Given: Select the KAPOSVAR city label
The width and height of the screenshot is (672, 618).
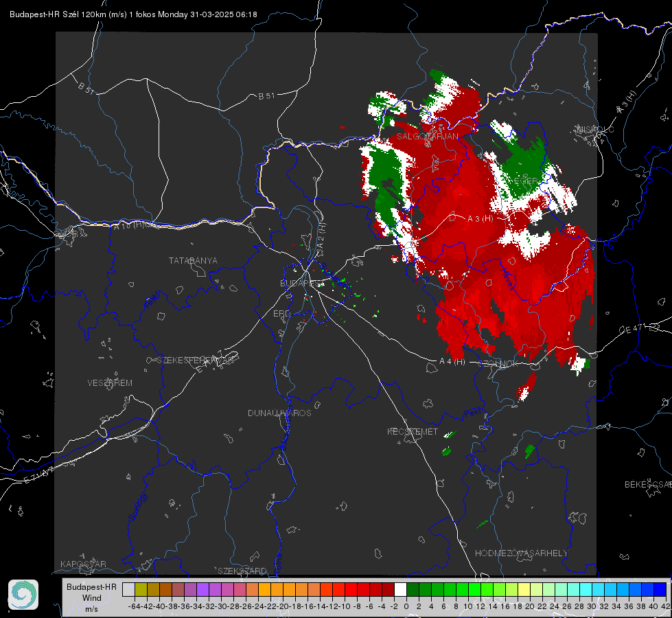Looking at the screenshot, I should [x=83, y=564].
